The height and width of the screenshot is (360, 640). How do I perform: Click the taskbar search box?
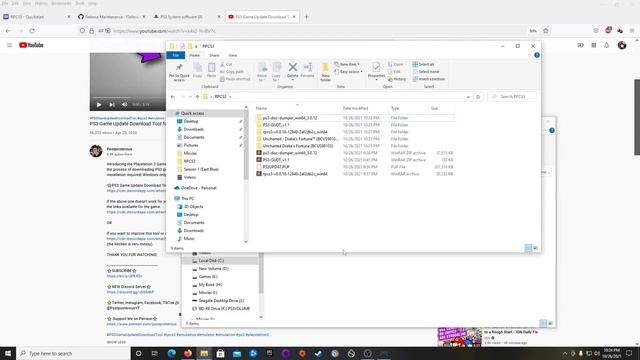pos(73,353)
